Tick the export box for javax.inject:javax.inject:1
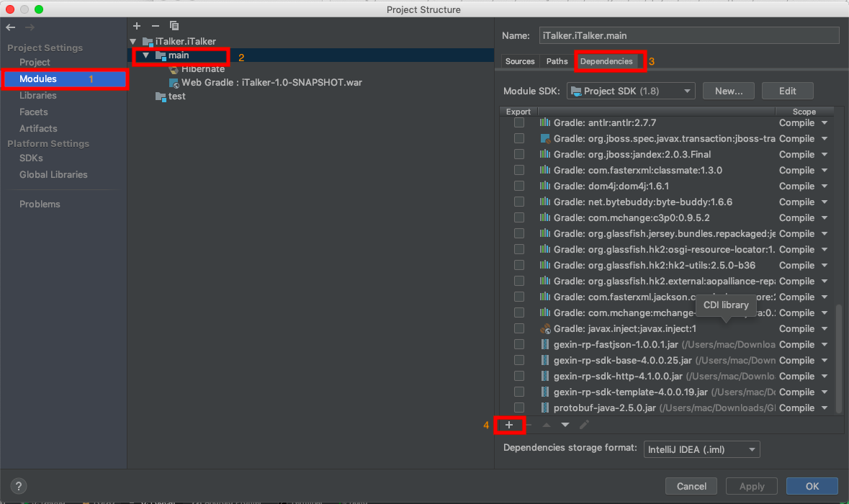 [x=519, y=328]
